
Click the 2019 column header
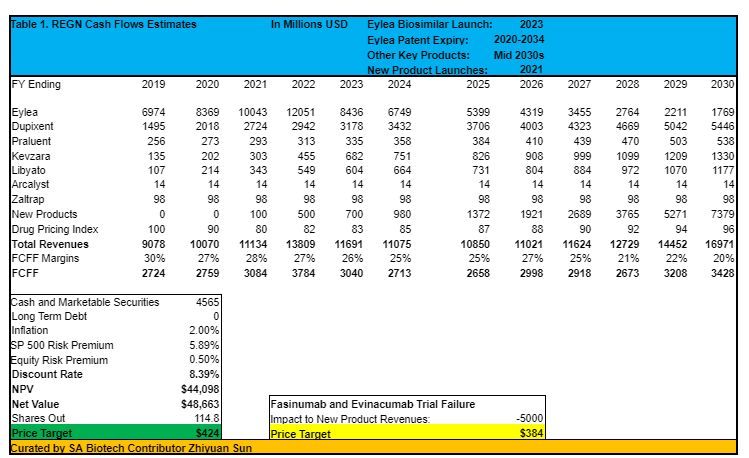[x=153, y=85]
